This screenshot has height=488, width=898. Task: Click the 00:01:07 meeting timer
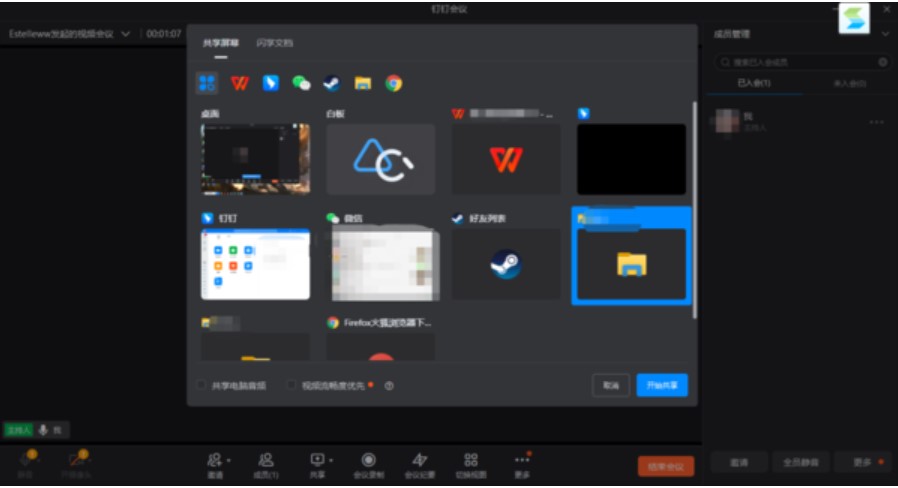[x=164, y=34]
